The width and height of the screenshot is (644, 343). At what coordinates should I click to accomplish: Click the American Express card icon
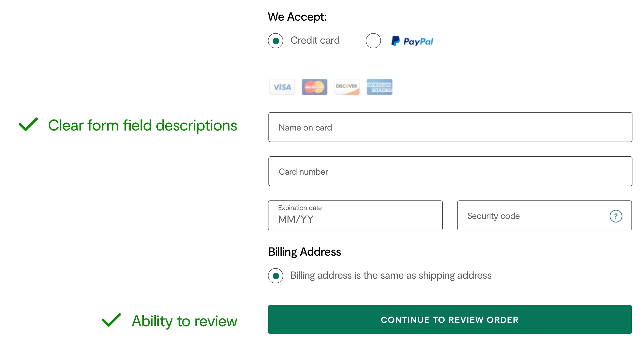pyautogui.click(x=379, y=87)
